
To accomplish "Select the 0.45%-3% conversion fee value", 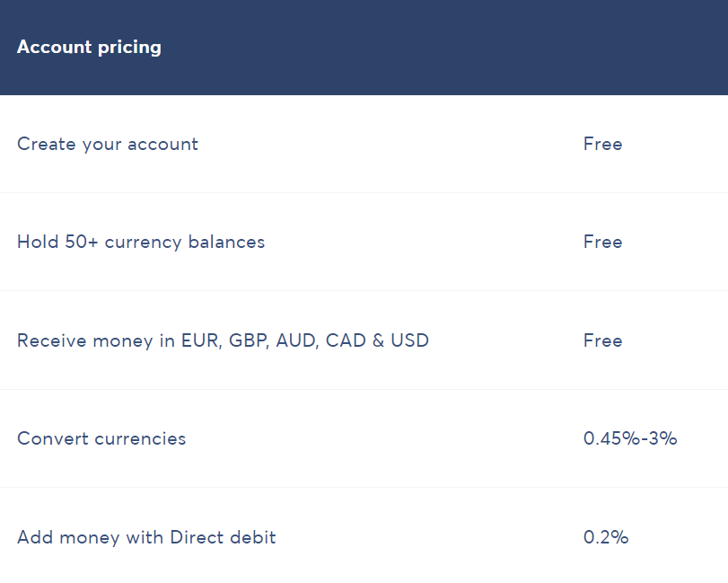I will pyautogui.click(x=630, y=438).
